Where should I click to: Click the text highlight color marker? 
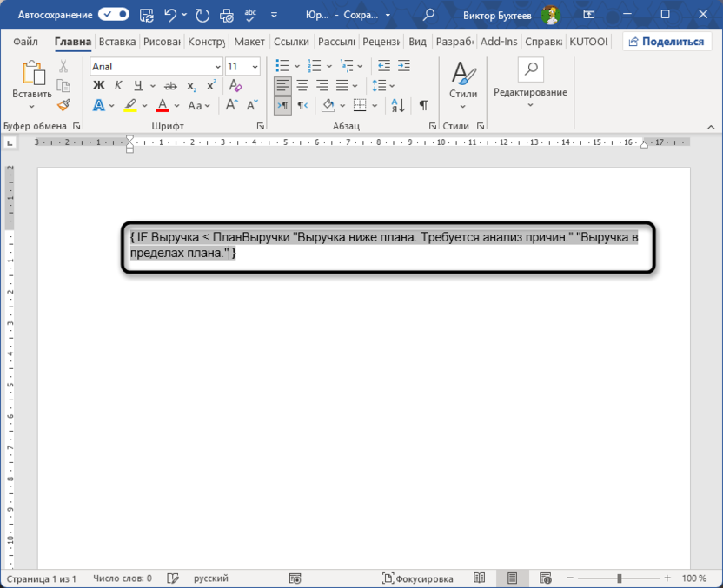[x=130, y=105]
